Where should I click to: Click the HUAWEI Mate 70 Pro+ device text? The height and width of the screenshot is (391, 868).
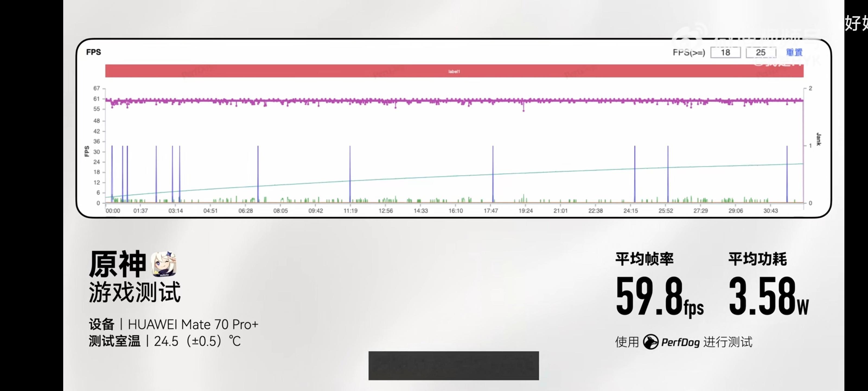click(x=193, y=324)
